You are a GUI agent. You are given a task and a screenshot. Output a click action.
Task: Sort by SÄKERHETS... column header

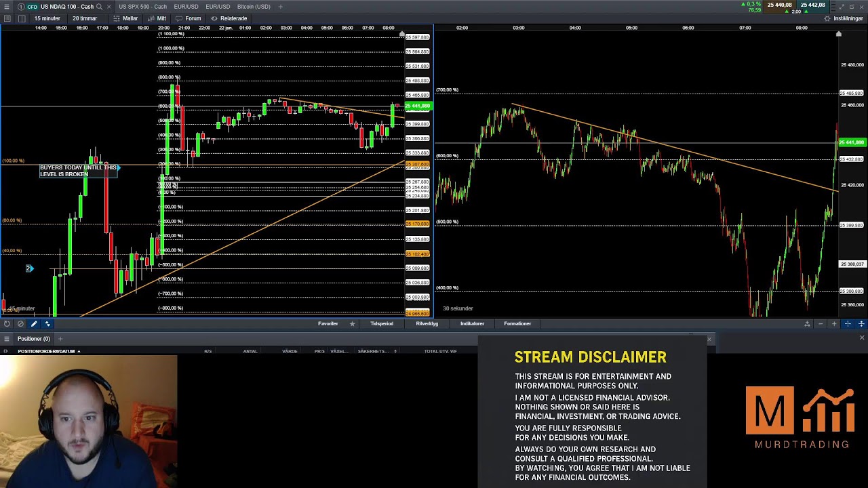click(372, 351)
